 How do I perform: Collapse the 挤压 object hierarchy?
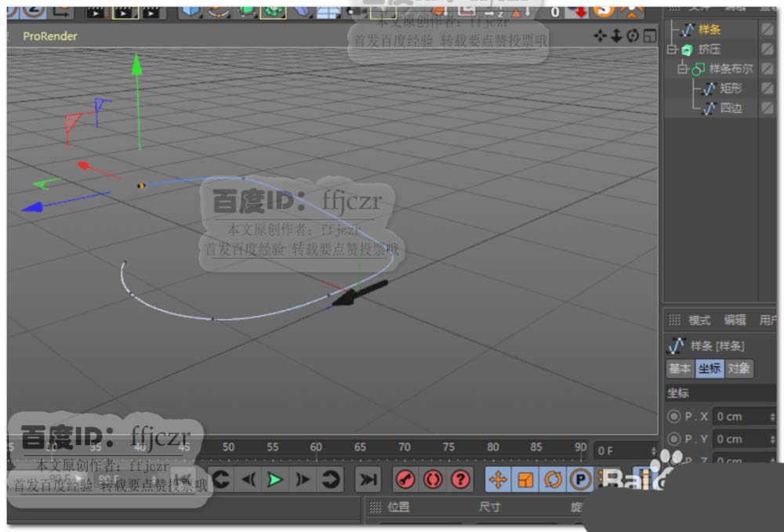[672, 49]
